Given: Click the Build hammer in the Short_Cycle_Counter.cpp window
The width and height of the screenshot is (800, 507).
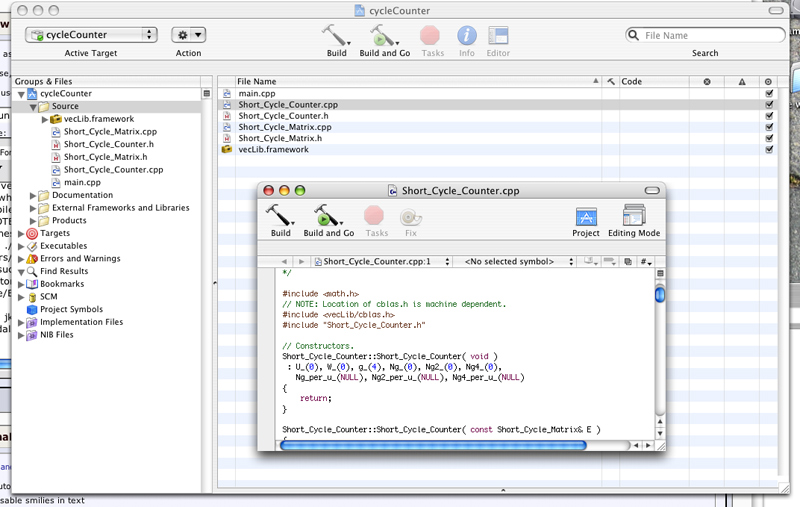Looking at the screenshot, I should (x=279, y=215).
